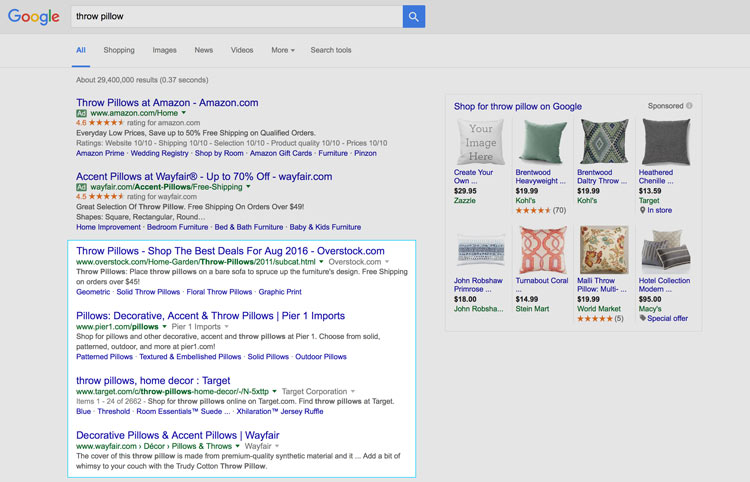Click the Pinzon sitelink

(365, 153)
